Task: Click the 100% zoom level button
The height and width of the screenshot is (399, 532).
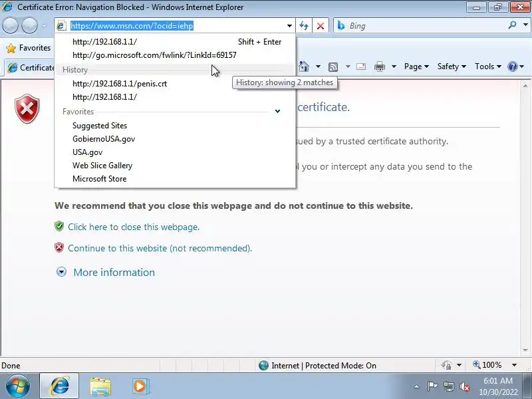Action: [487, 365]
